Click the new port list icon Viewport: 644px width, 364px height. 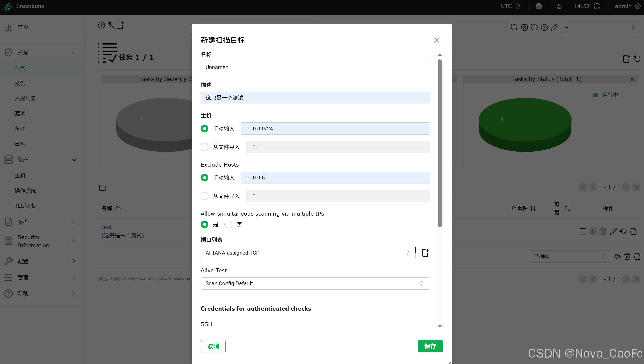[x=425, y=253]
